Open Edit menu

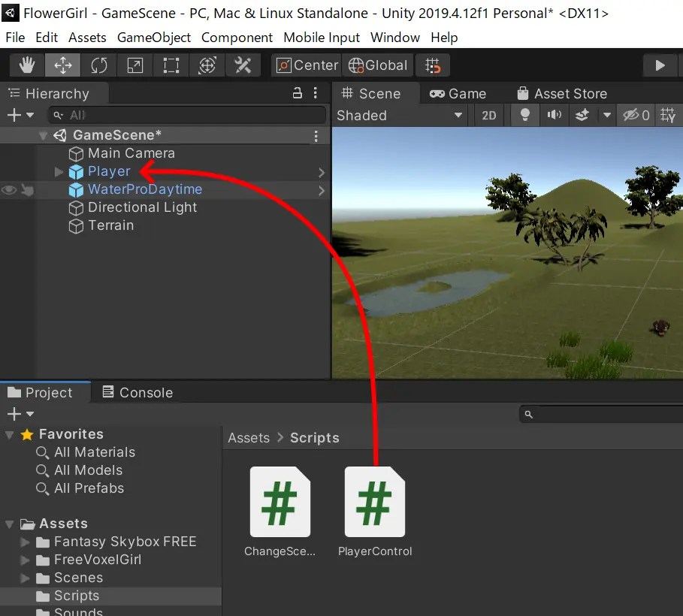coord(47,38)
